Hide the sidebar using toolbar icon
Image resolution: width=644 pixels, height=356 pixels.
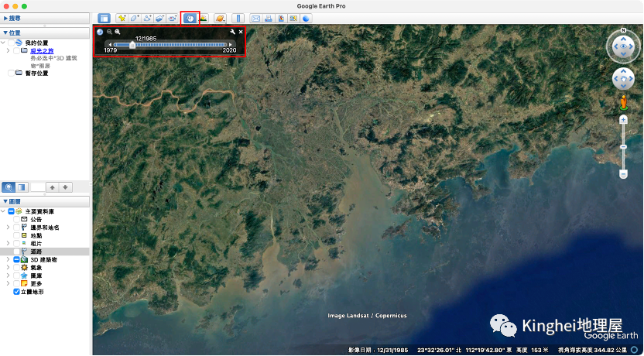(104, 18)
